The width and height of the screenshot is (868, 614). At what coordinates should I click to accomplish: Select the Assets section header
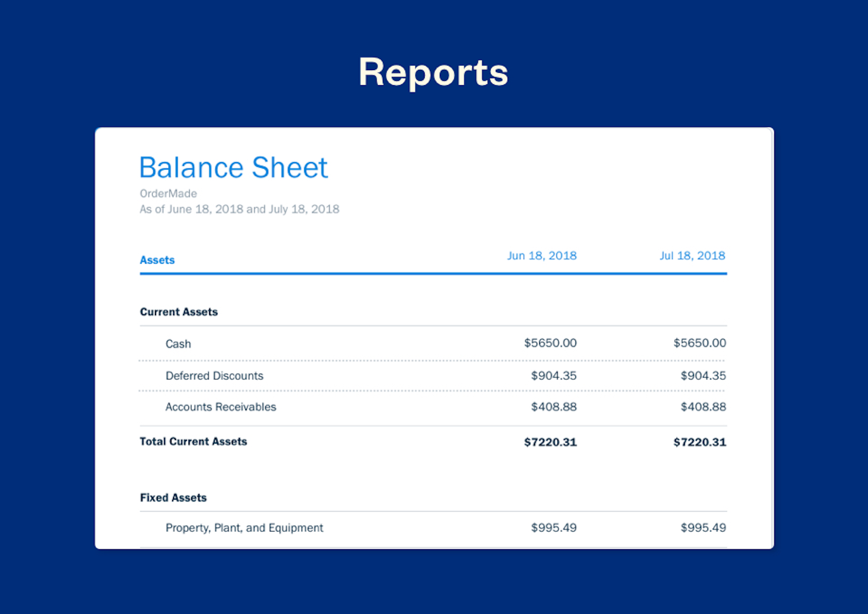tap(157, 260)
